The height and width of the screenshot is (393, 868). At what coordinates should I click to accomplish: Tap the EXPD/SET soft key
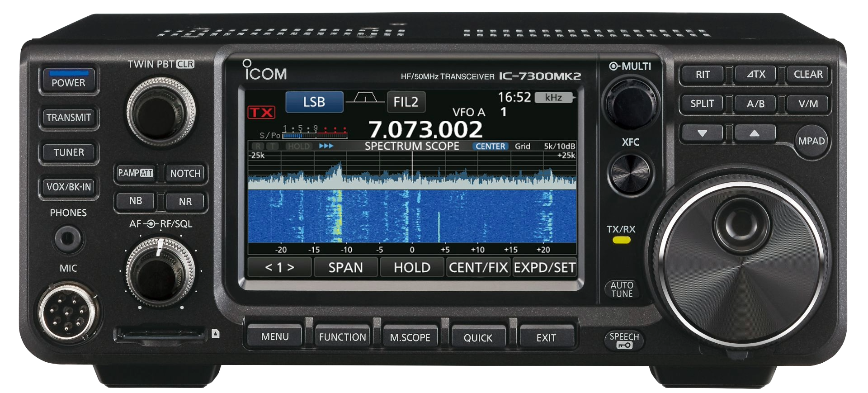pyautogui.click(x=544, y=267)
